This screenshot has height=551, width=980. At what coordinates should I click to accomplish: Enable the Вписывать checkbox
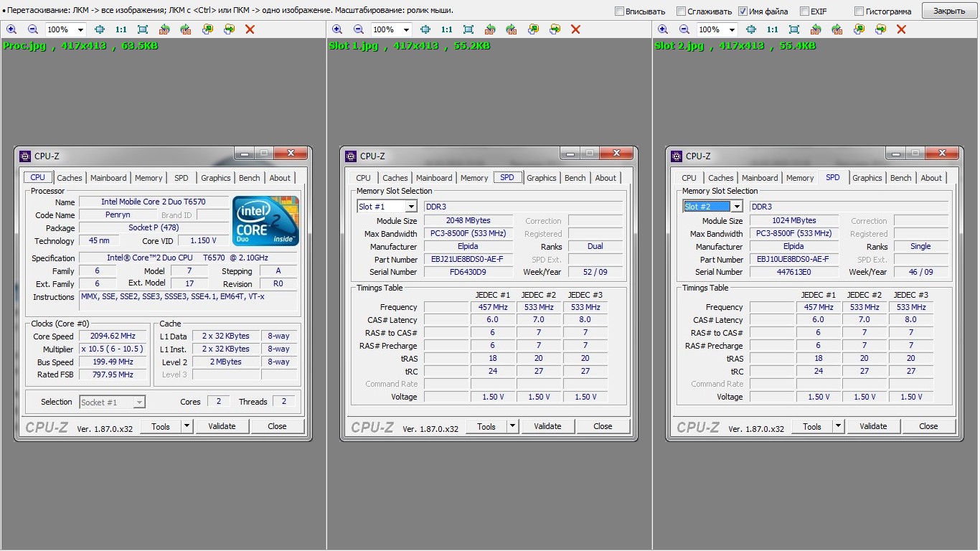point(620,11)
